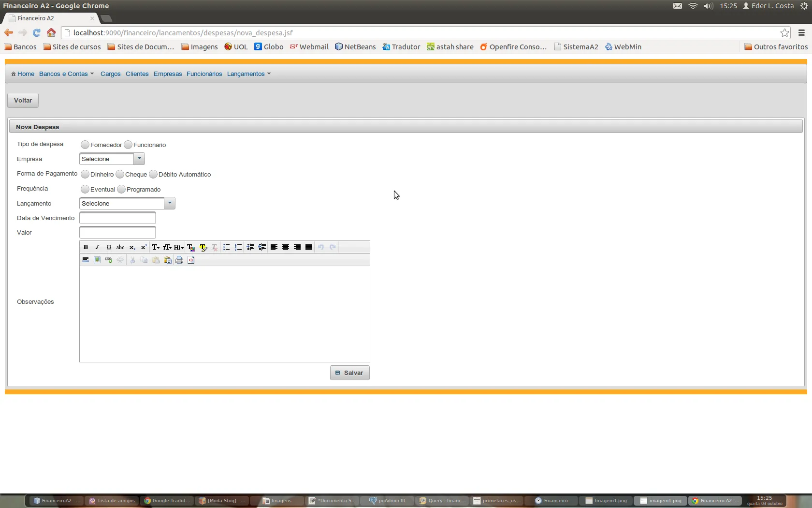Open the Webmail bookmark
This screenshot has height=508, width=812.
point(309,47)
